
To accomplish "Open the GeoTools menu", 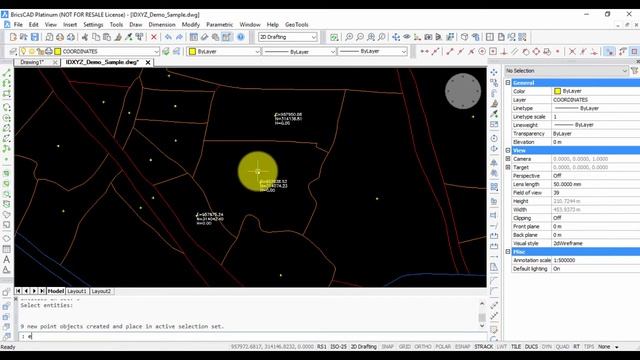I will coord(297,24).
